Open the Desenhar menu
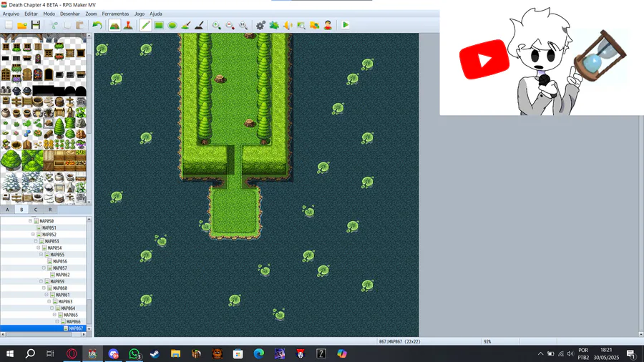This screenshot has height=362, width=644. 70,14
